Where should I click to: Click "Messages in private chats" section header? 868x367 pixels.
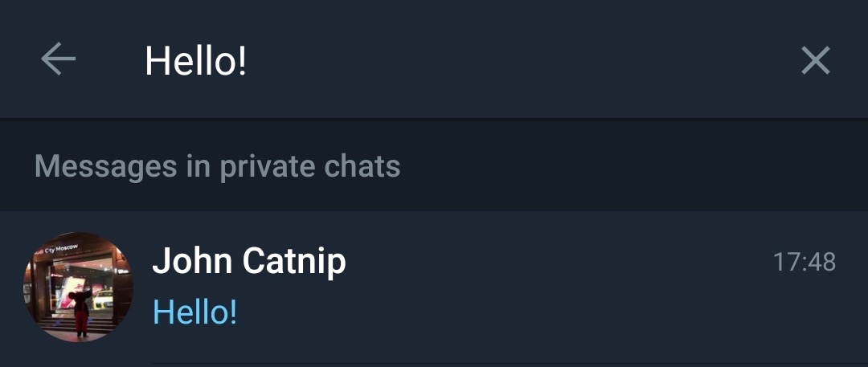click(217, 166)
